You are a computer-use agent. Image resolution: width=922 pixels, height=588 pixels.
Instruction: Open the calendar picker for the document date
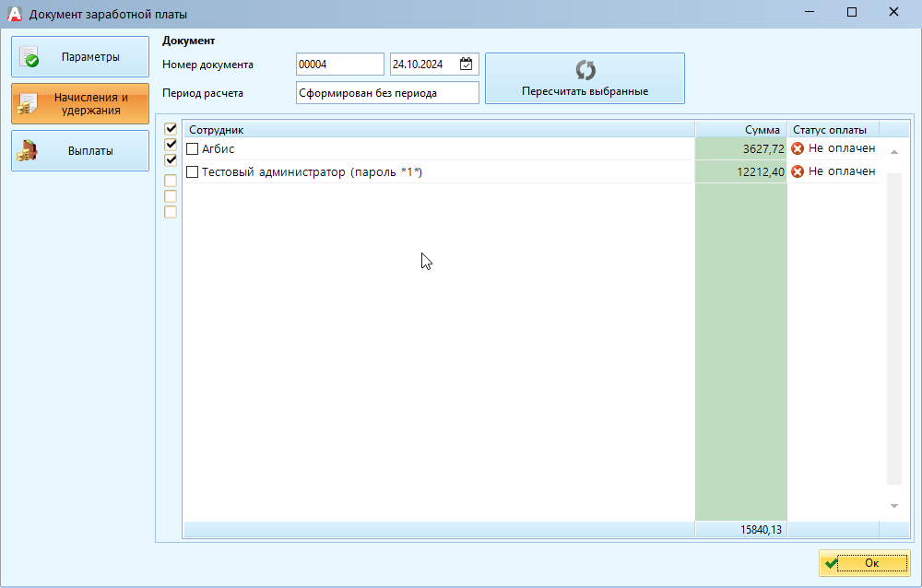pyautogui.click(x=467, y=65)
